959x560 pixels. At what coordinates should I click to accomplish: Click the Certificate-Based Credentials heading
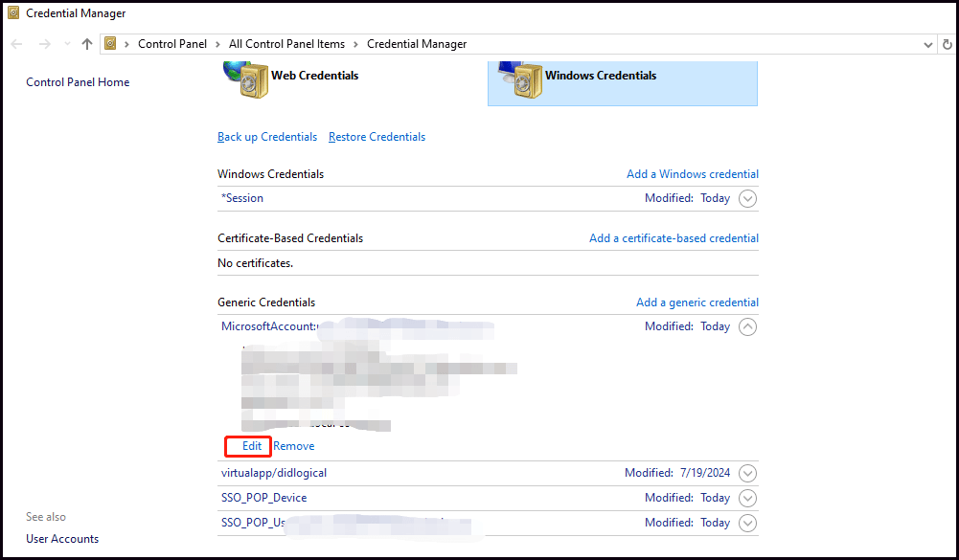[290, 238]
